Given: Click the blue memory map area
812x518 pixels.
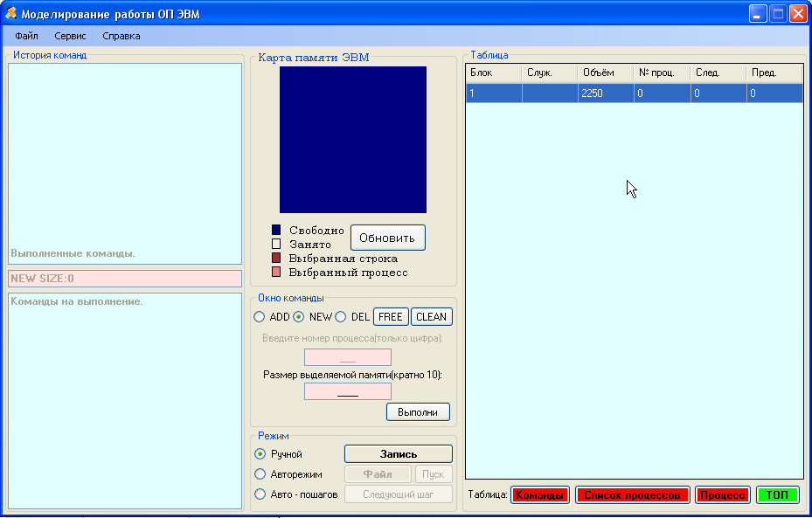Looking at the screenshot, I should tap(353, 140).
